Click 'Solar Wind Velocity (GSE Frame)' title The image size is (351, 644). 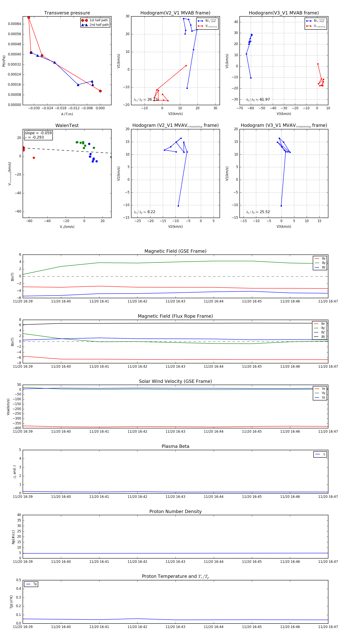(175, 382)
